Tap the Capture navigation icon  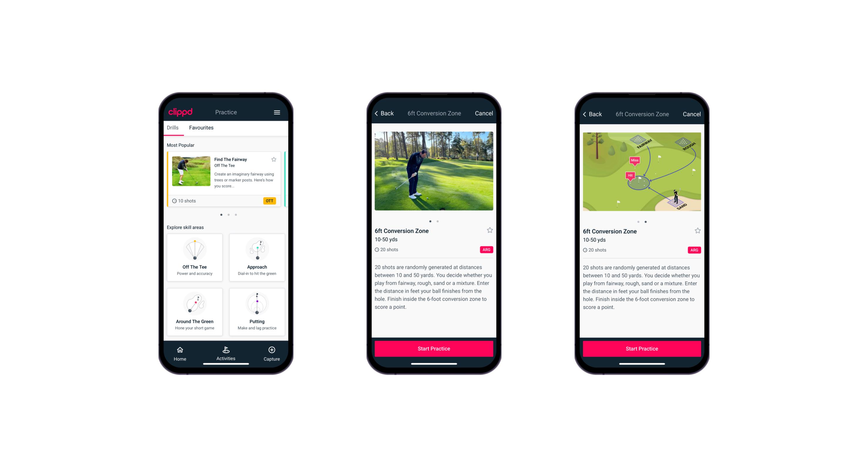click(x=272, y=350)
